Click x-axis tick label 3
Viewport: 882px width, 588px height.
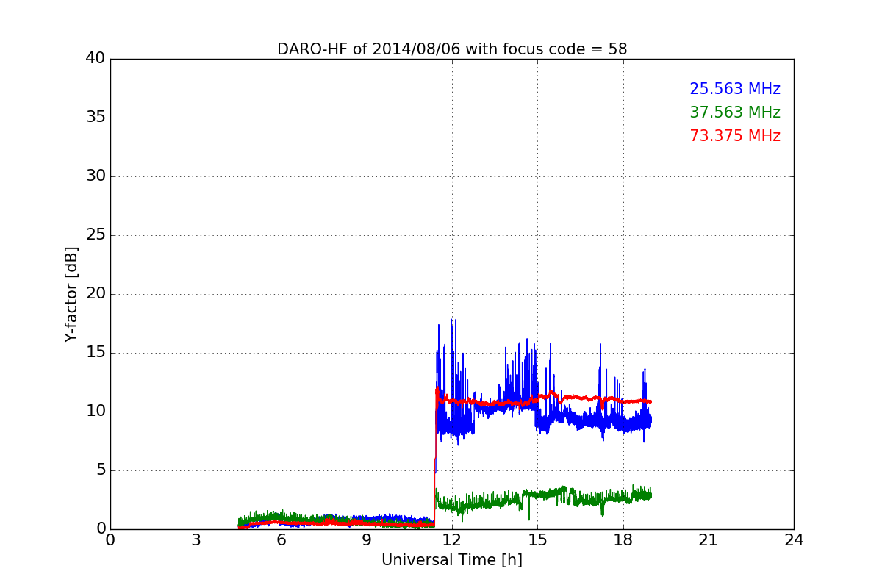point(196,540)
